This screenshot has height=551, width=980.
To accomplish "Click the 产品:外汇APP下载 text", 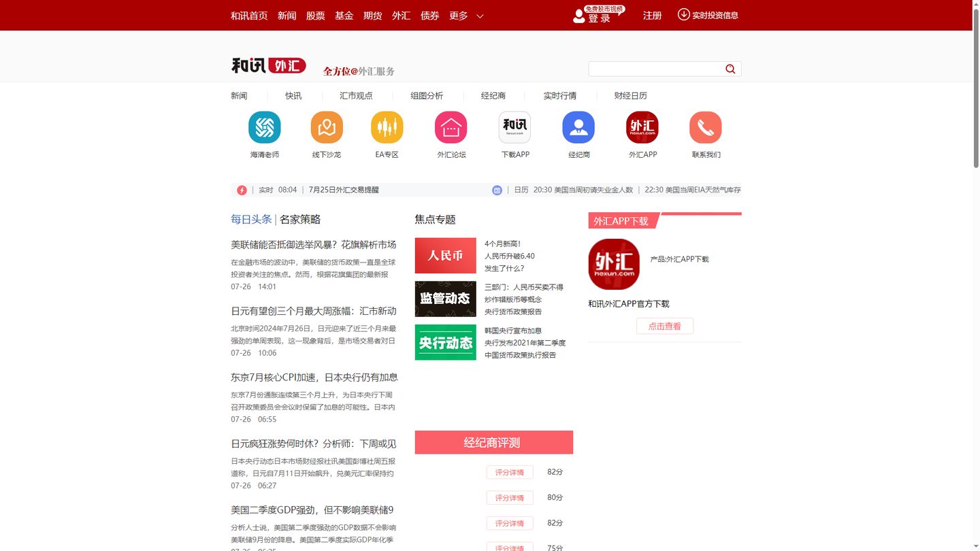I will tap(679, 259).
